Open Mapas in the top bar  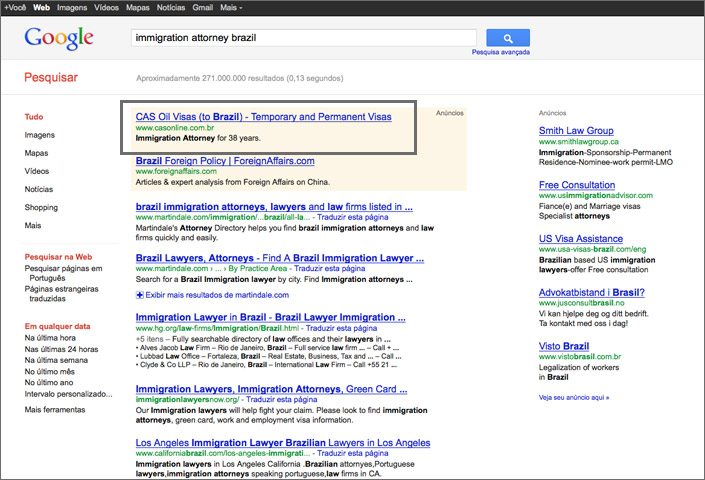(x=138, y=8)
